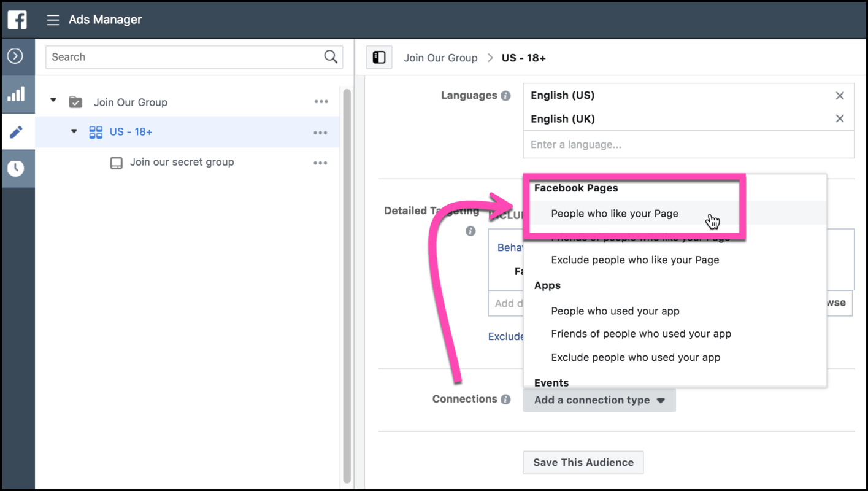Select US - 18+ ad set row
The height and width of the screenshot is (491, 868).
coord(188,132)
